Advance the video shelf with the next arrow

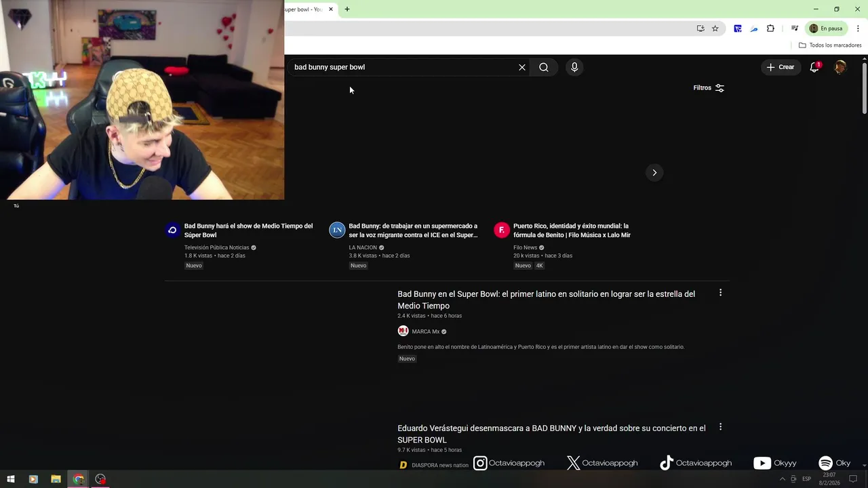[654, 172]
